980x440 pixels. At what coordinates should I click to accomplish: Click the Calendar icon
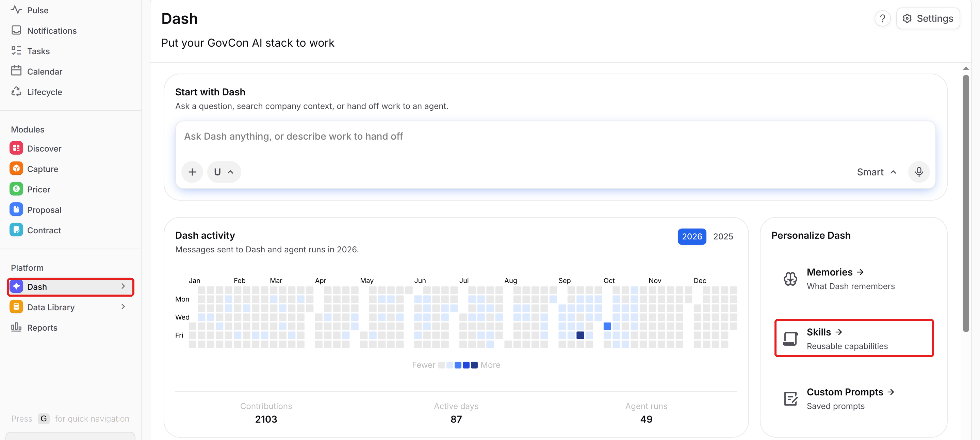(x=16, y=71)
